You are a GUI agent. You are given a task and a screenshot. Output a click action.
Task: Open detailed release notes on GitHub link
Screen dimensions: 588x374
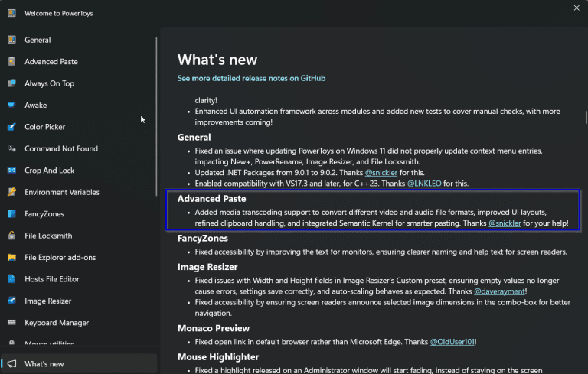pos(251,78)
